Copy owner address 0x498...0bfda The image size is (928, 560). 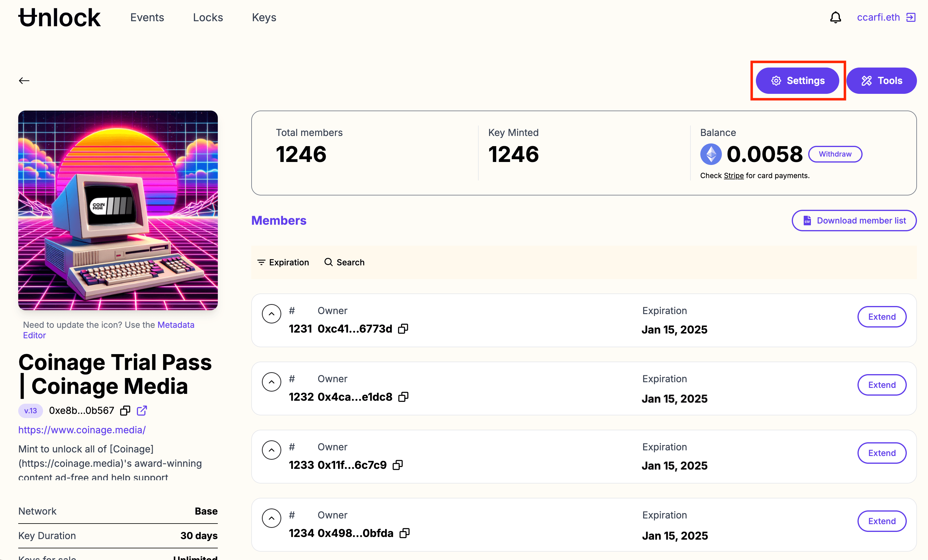405,533
